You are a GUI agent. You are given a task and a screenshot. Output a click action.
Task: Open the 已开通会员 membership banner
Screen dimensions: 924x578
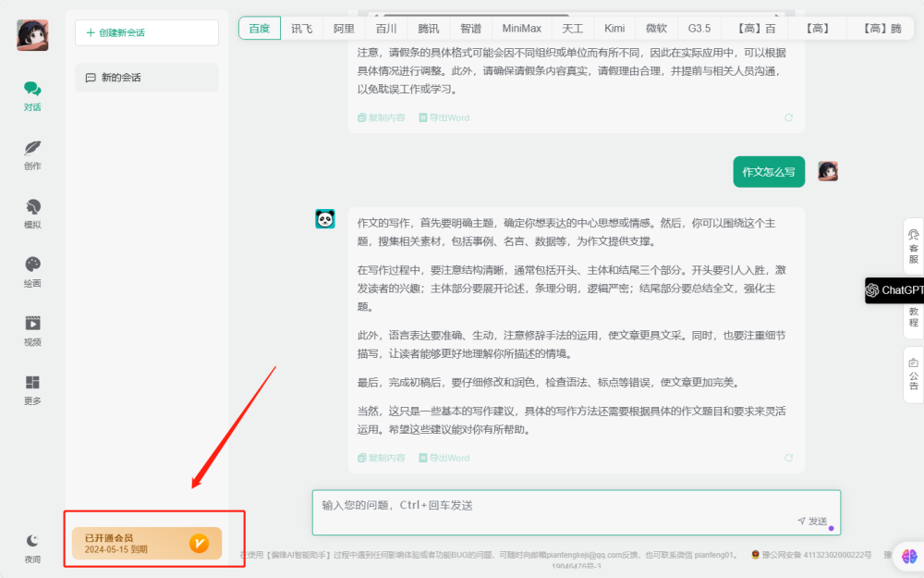[x=147, y=543]
